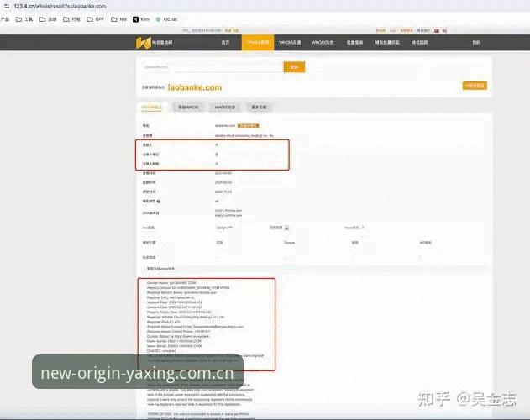
Task: Click the orange search button beside the input
Action: click(x=294, y=67)
